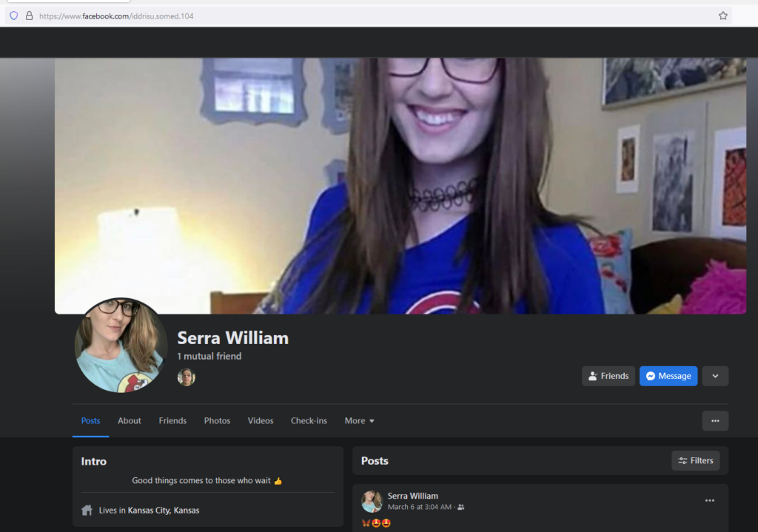
Task: Click the post author's small avatar
Action: (x=372, y=501)
